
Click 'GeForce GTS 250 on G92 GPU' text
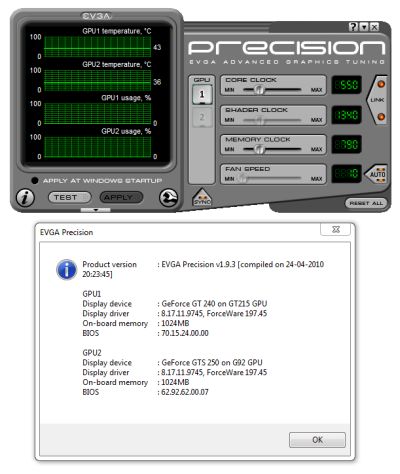(212, 362)
